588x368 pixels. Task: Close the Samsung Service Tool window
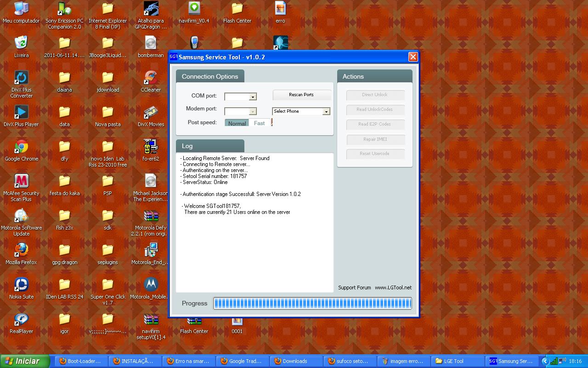(x=413, y=57)
